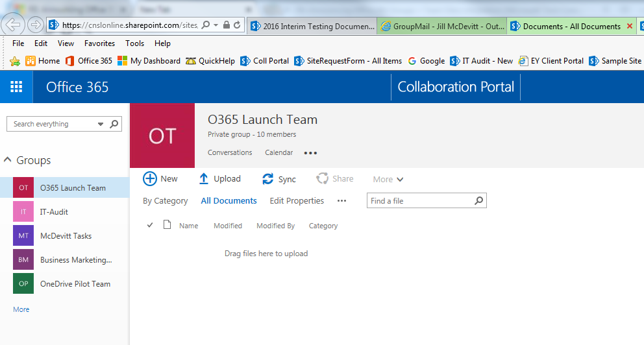This screenshot has width=644, height=345.
Task: Select the IT-Audit group
Action: 65,211
